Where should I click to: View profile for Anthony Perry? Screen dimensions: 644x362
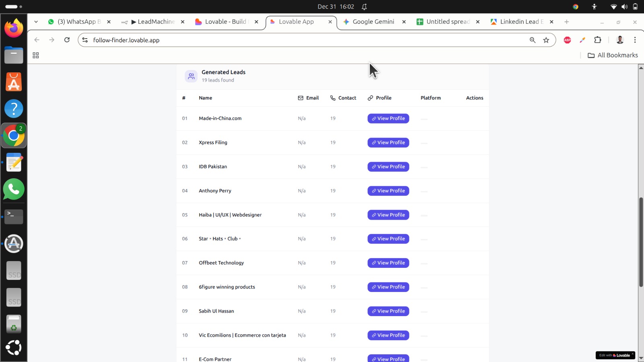[388, 191]
